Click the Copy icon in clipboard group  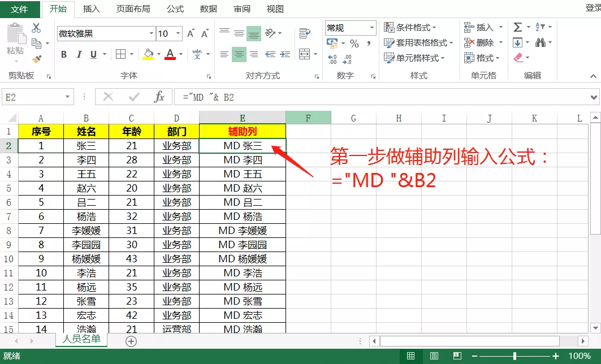(36, 44)
